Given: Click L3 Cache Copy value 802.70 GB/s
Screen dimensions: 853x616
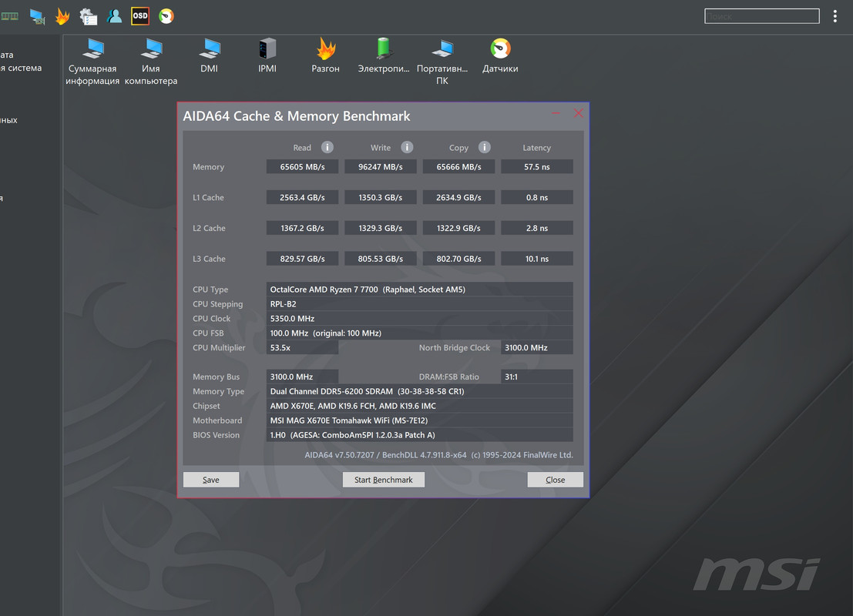Looking at the screenshot, I should click(458, 259).
